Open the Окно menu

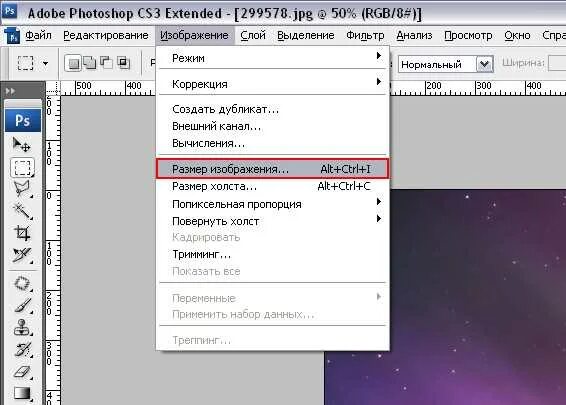517,35
